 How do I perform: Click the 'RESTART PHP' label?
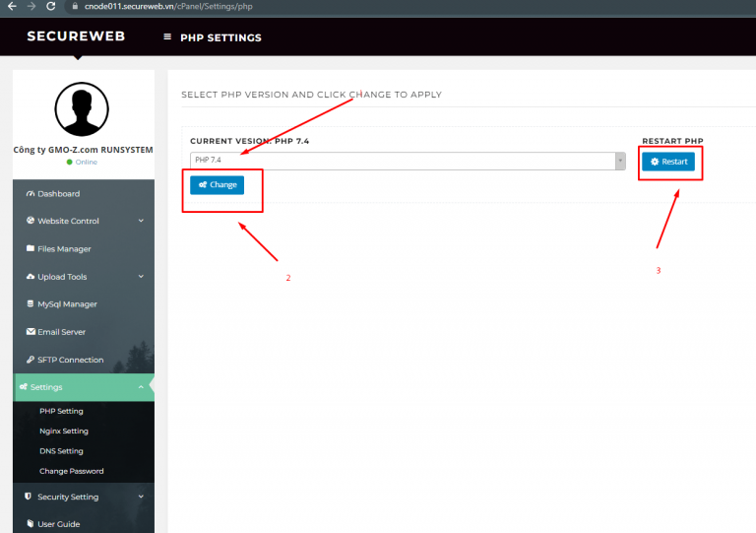(x=672, y=141)
